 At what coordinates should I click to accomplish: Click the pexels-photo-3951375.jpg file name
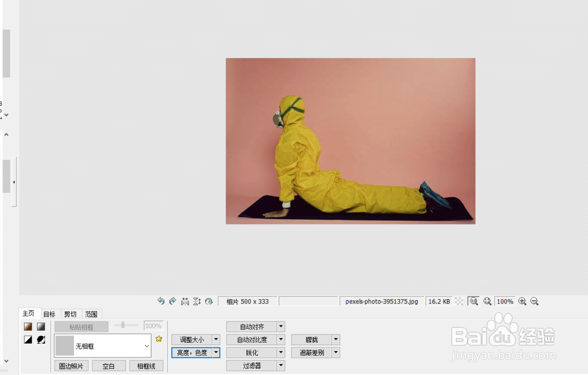[x=382, y=302]
